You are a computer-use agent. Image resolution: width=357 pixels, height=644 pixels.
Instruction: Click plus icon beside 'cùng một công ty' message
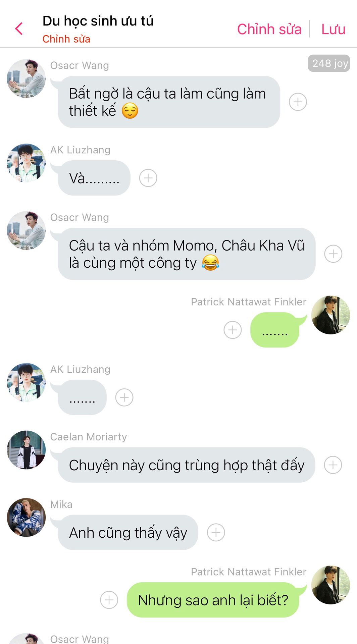[333, 254]
